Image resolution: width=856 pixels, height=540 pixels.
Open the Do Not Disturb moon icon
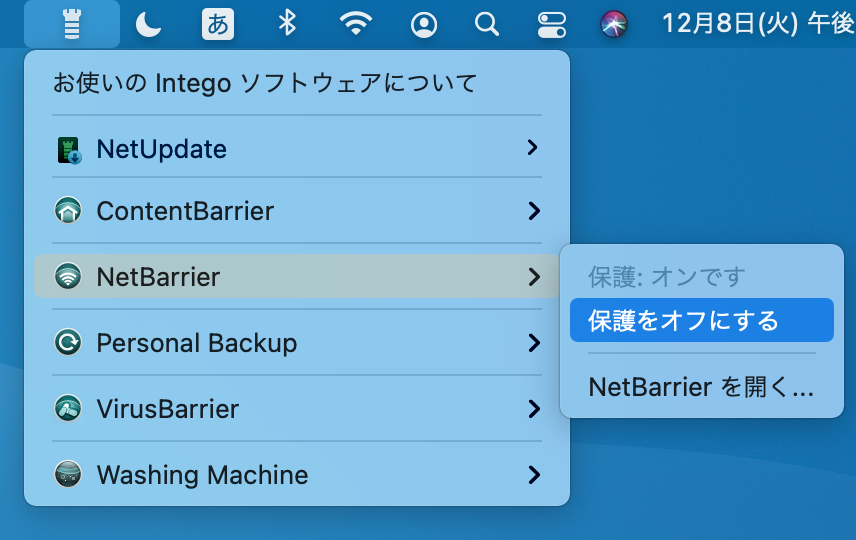[x=148, y=25]
